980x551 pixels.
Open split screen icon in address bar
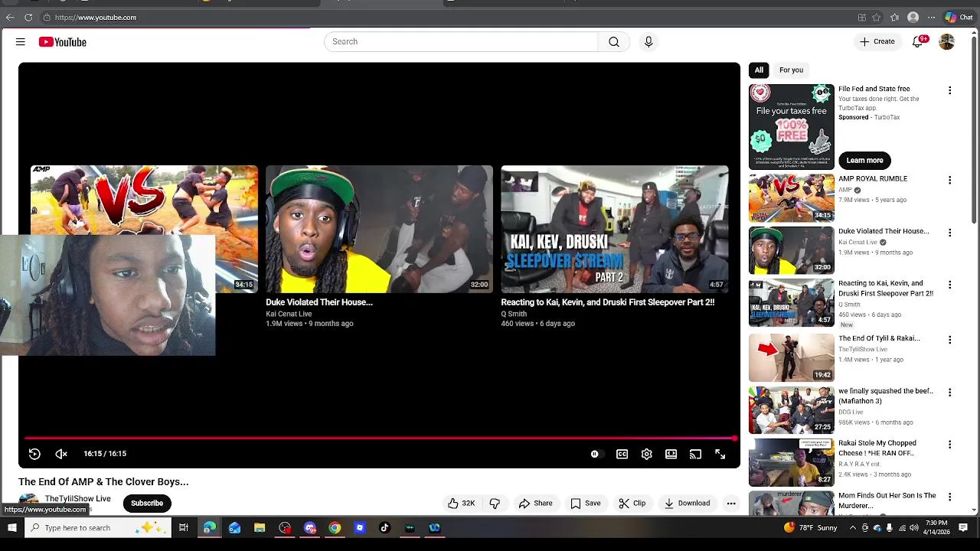862,18
